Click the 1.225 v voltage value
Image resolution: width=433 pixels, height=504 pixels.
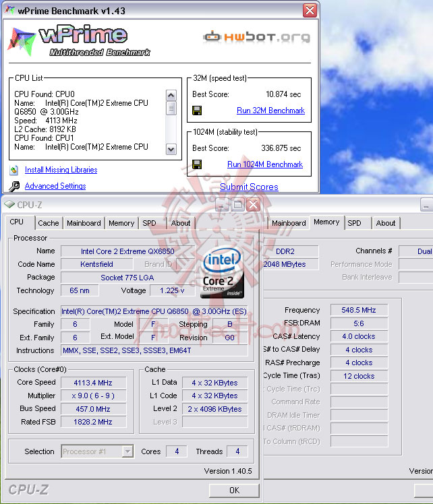tap(172, 290)
